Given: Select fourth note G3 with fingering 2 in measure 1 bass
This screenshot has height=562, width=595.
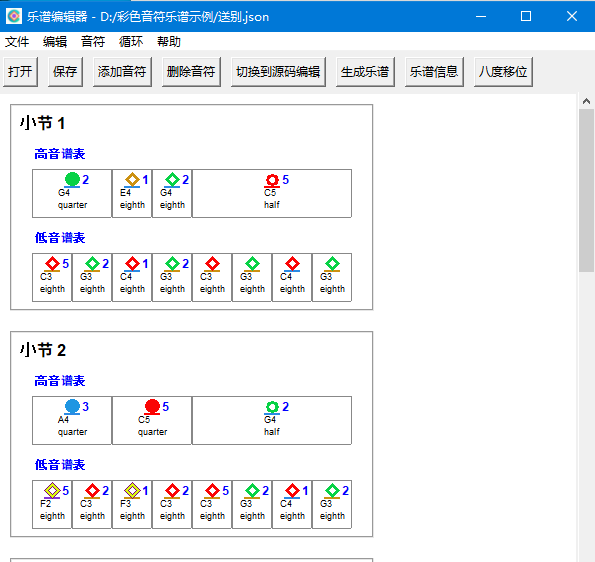Looking at the screenshot, I should pyautogui.click(x=172, y=277).
